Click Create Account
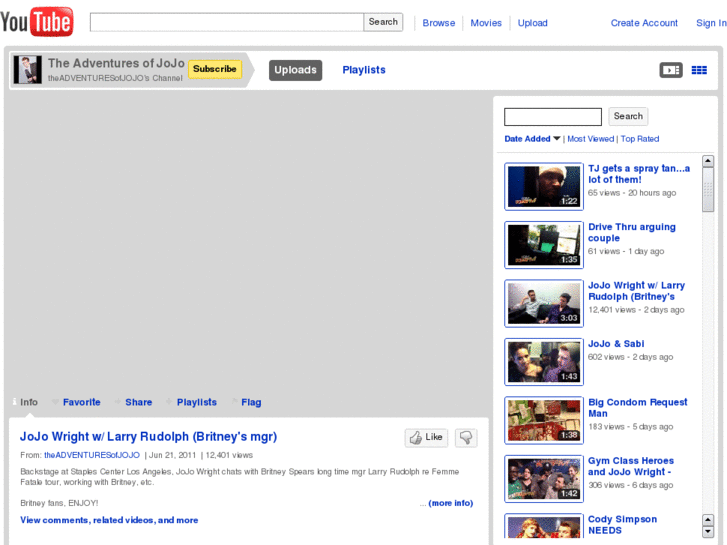The width and height of the screenshot is (727, 545). click(x=644, y=23)
